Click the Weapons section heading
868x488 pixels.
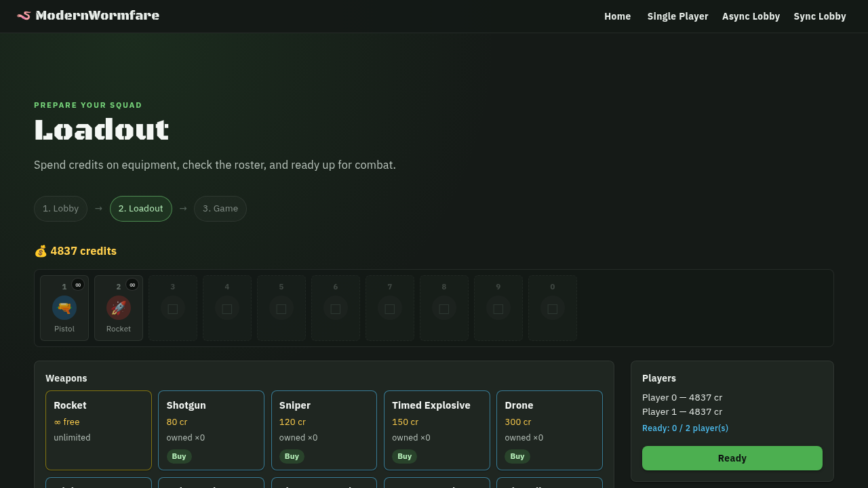[x=66, y=378]
